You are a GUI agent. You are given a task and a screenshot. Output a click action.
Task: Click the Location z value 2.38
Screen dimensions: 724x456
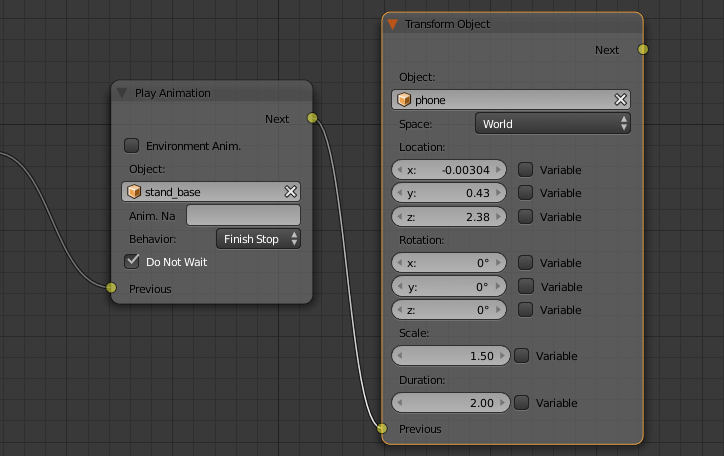477,217
